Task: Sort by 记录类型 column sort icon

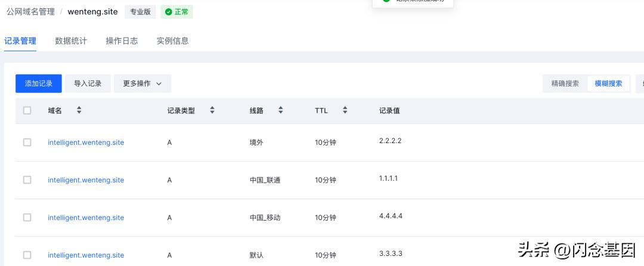Action: pos(212,110)
